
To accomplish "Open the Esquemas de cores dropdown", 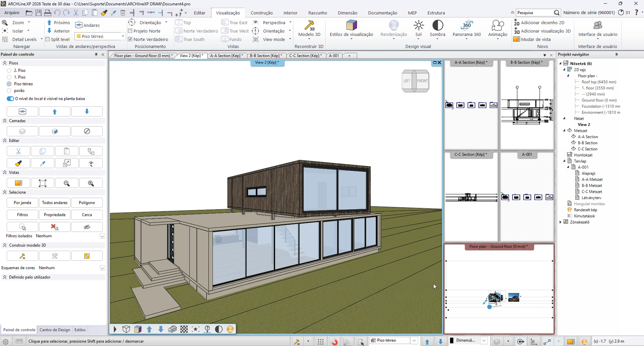I will pos(102,268).
